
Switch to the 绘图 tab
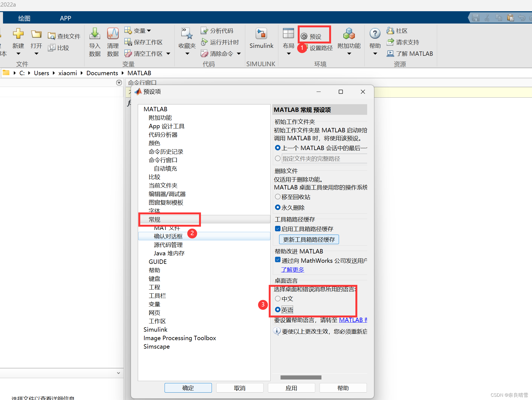[24, 18]
